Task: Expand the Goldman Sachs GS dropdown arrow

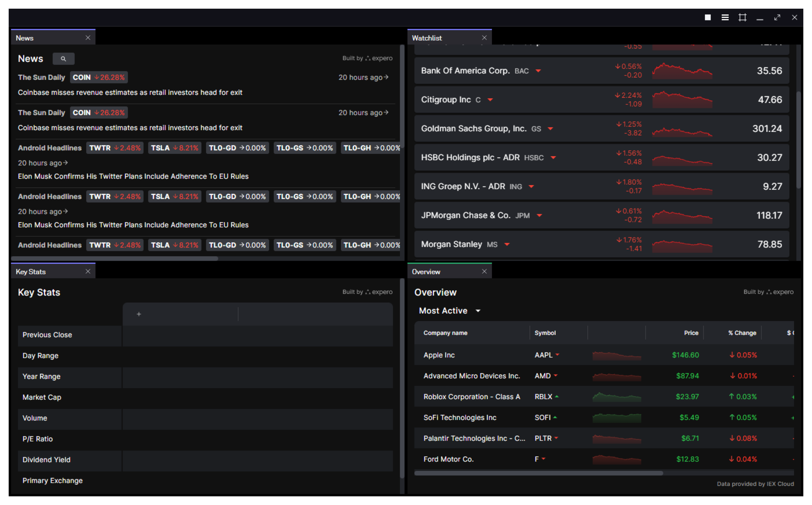Action: click(x=550, y=129)
